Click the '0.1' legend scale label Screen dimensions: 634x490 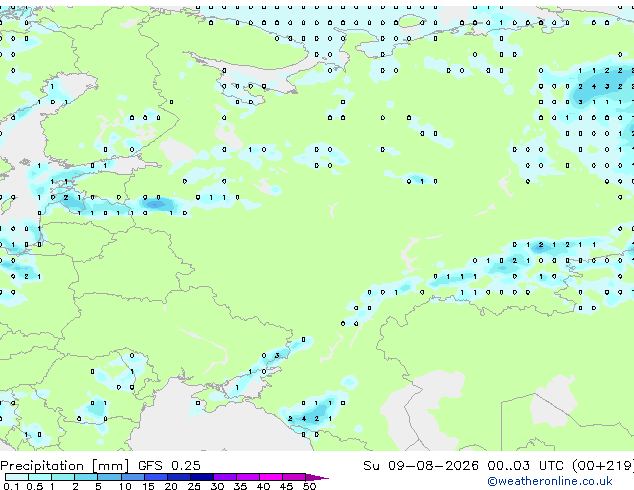tap(11, 486)
